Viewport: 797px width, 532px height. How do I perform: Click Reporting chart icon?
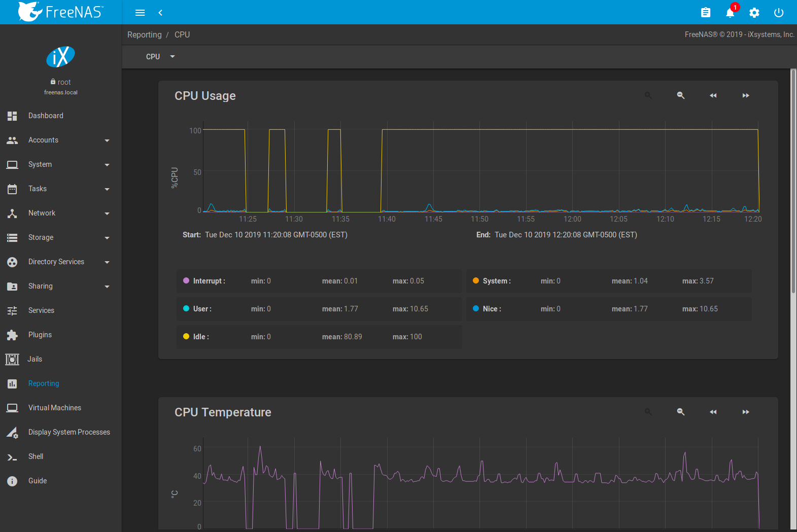(x=12, y=383)
